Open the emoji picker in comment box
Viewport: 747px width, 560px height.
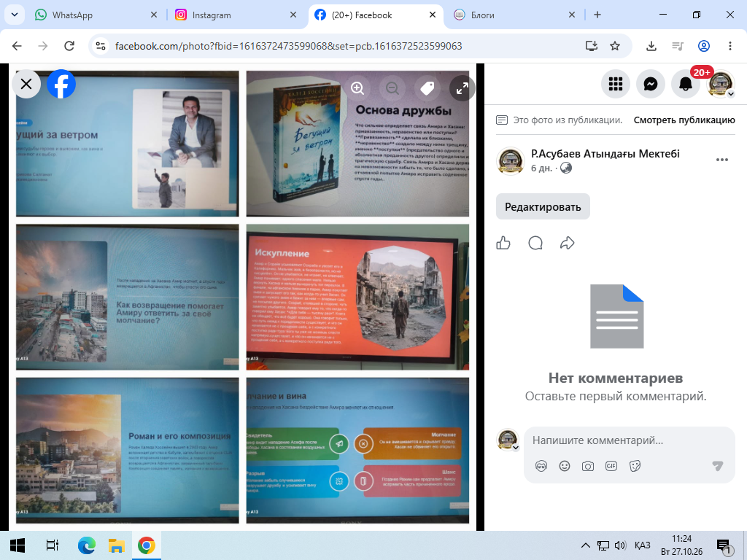pos(565,466)
